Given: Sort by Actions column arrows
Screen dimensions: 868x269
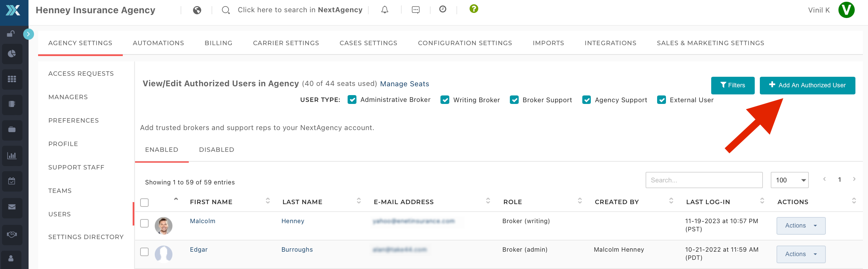Looking at the screenshot, I should point(854,201).
